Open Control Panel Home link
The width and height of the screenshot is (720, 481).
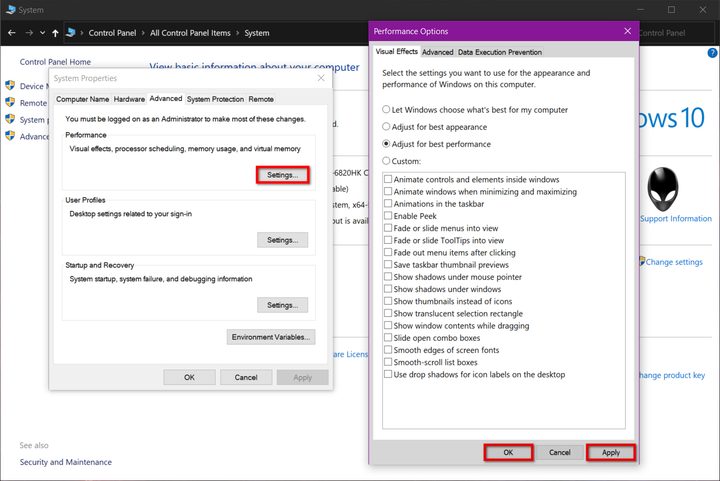click(x=55, y=62)
